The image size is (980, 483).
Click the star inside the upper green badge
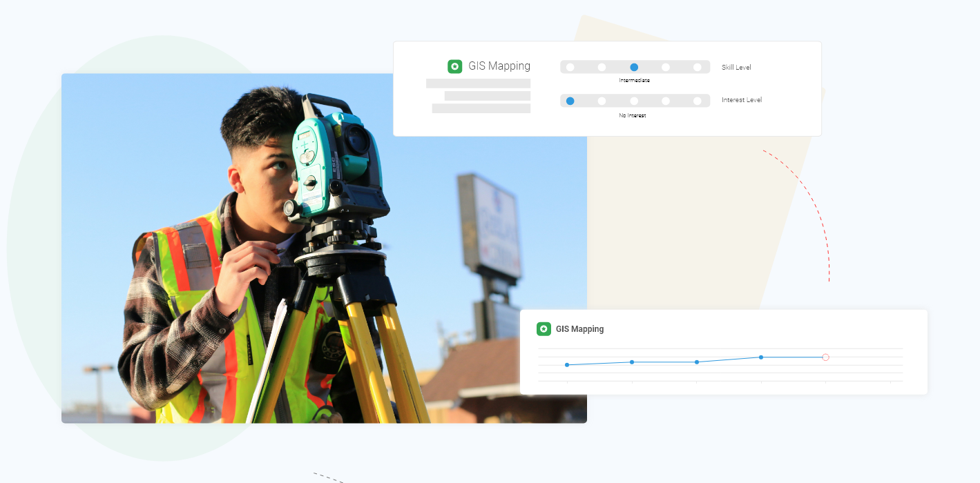tap(454, 66)
